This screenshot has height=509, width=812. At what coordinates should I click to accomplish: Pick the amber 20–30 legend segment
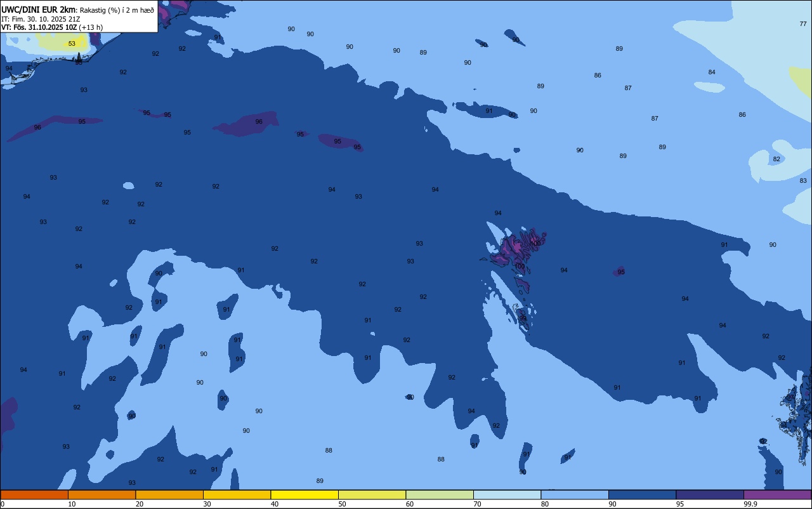click(x=169, y=494)
